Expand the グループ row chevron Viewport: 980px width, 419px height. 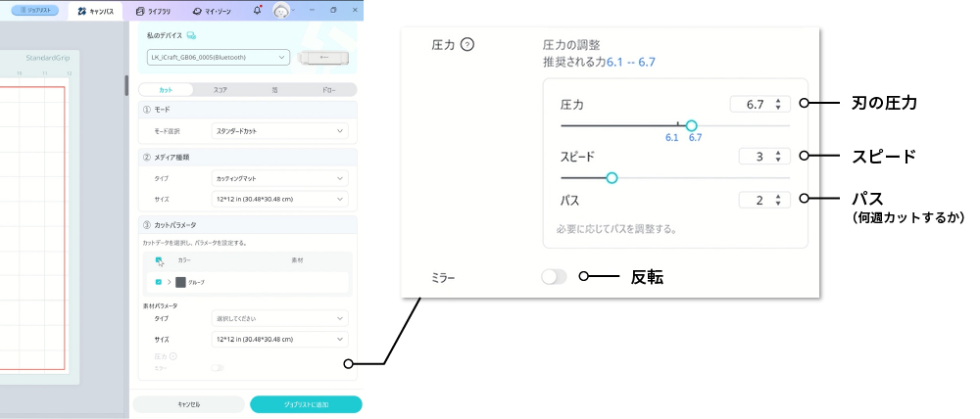point(169,282)
